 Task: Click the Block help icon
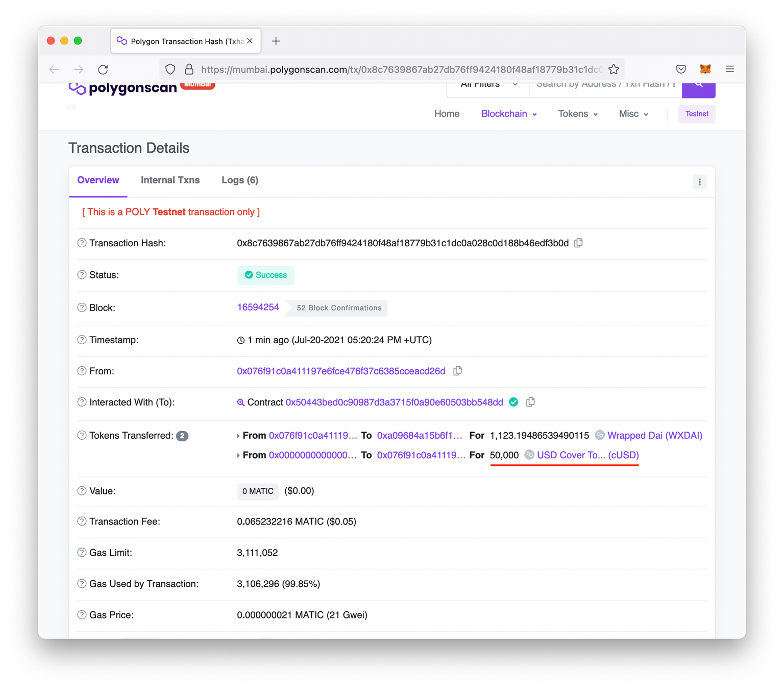[x=82, y=307]
